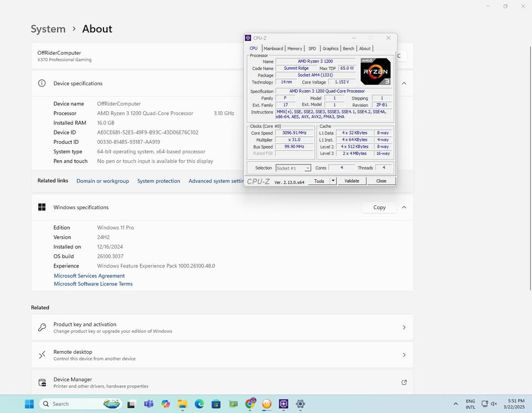
Task: Click the Bus Speed value 99.90 MHz
Action: pos(294,147)
